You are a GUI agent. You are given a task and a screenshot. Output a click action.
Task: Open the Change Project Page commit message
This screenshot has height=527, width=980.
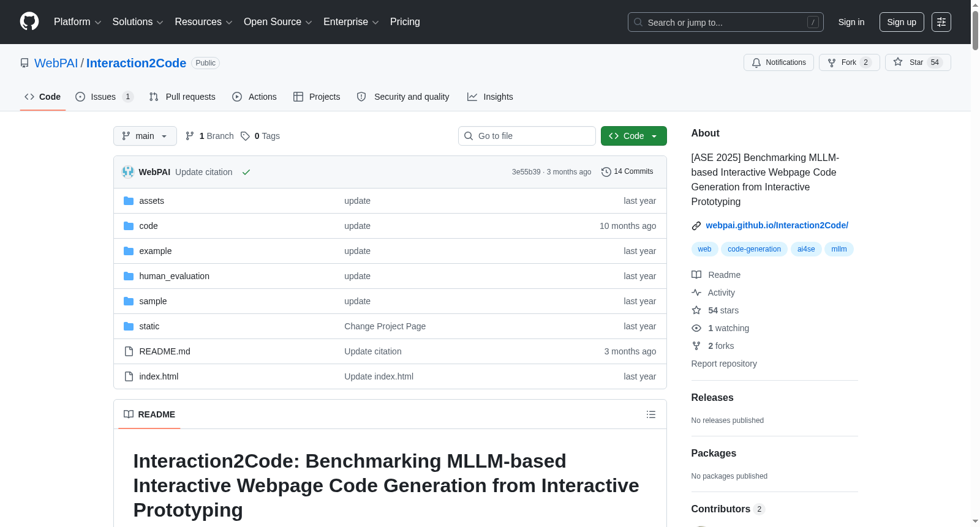(385, 326)
